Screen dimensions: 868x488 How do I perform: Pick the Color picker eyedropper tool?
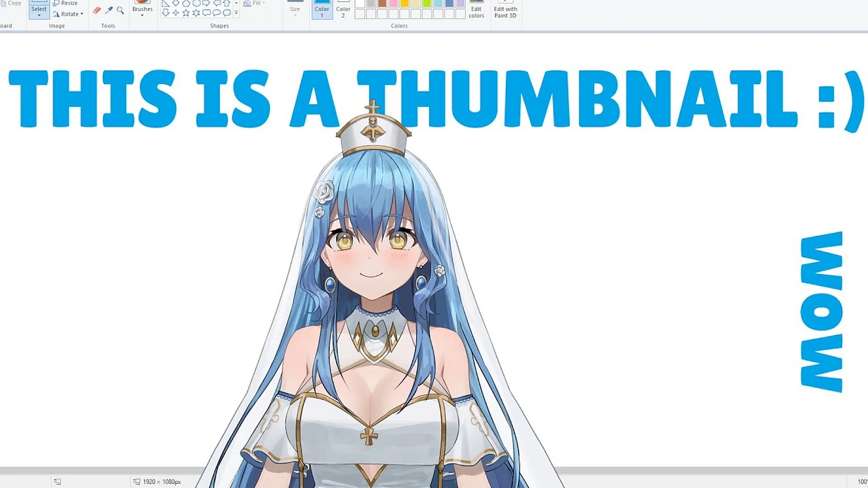click(108, 10)
